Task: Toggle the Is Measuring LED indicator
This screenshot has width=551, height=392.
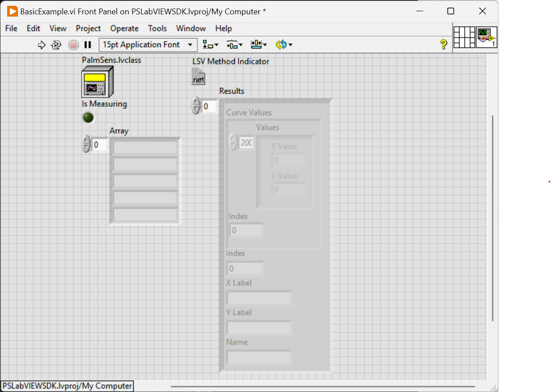Action: (x=88, y=118)
